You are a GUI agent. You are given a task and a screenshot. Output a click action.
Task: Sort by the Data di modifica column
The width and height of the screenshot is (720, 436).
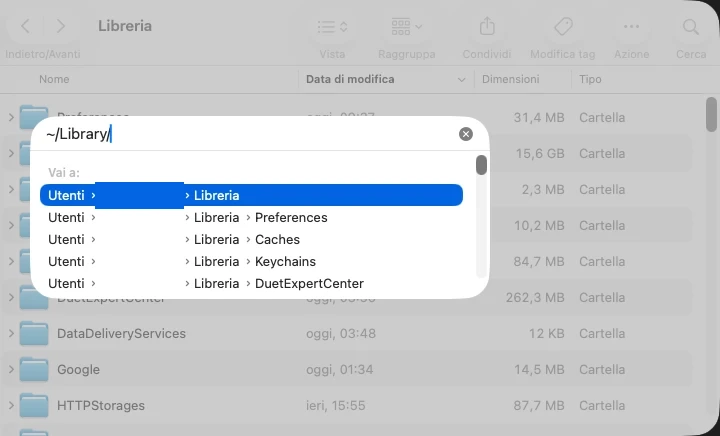click(350, 79)
